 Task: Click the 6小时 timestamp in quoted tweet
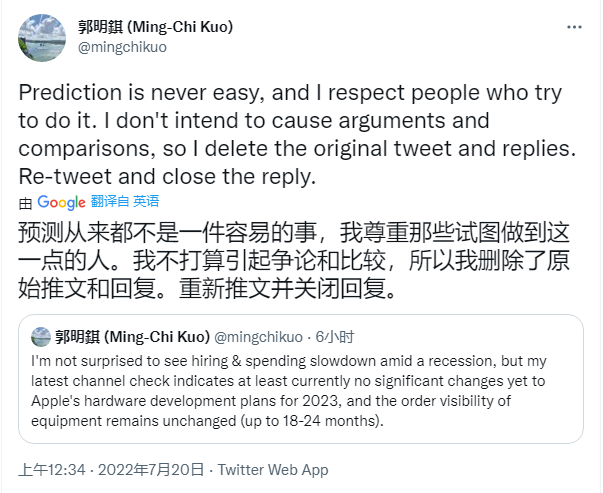[x=334, y=337]
